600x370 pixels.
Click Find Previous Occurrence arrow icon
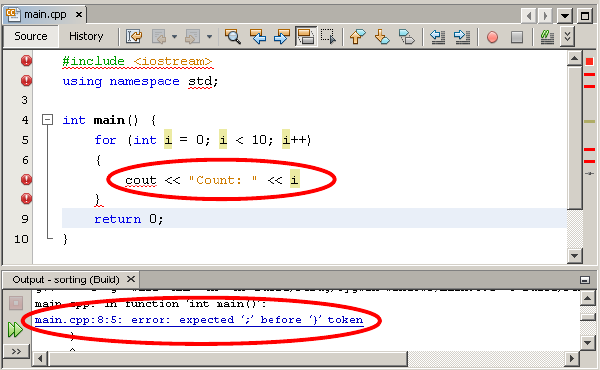tap(258, 37)
